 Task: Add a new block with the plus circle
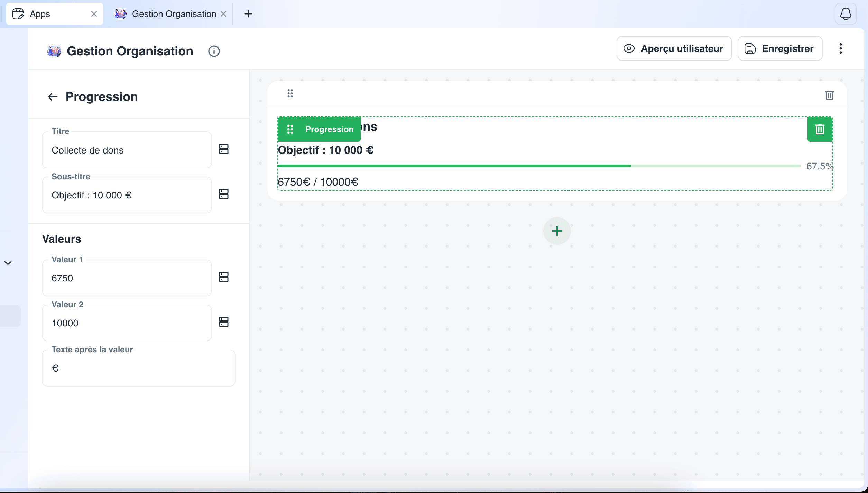pyautogui.click(x=557, y=231)
